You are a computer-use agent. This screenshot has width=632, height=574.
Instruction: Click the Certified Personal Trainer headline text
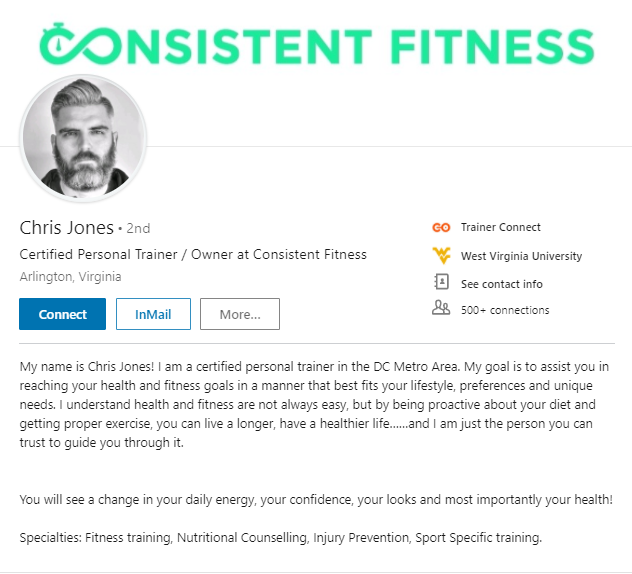(x=193, y=254)
